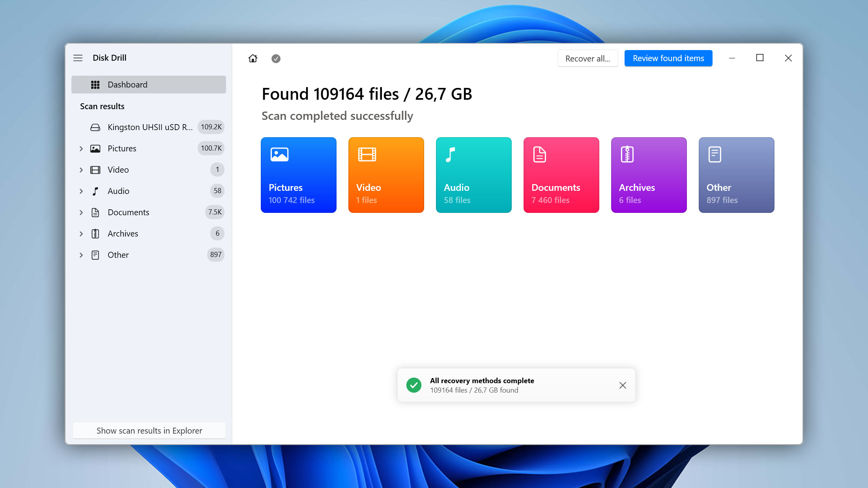868x488 pixels.
Task: Open Other category in sidebar
Action: (x=148, y=255)
